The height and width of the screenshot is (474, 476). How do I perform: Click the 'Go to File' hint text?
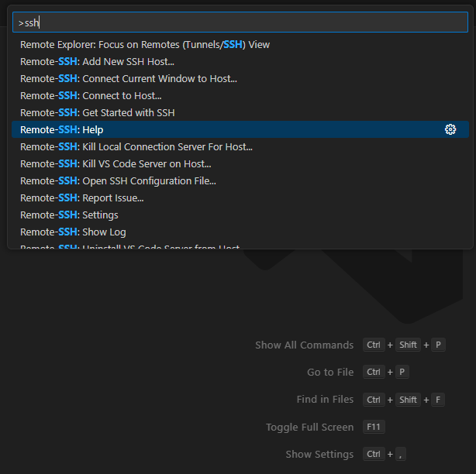click(330, 372)
